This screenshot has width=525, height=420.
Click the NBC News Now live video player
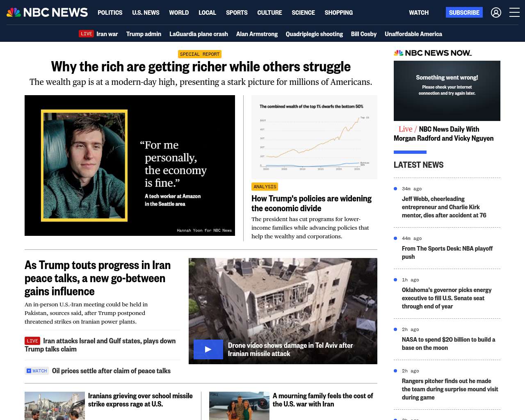(x=447, y=91)
